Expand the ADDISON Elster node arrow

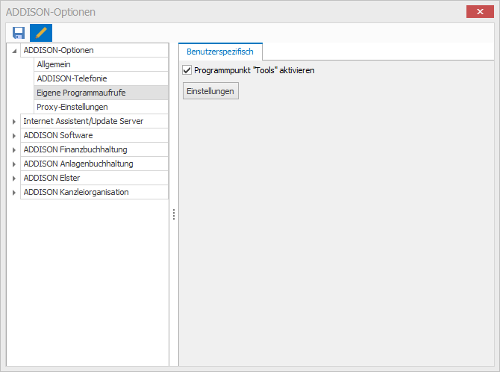14,178
